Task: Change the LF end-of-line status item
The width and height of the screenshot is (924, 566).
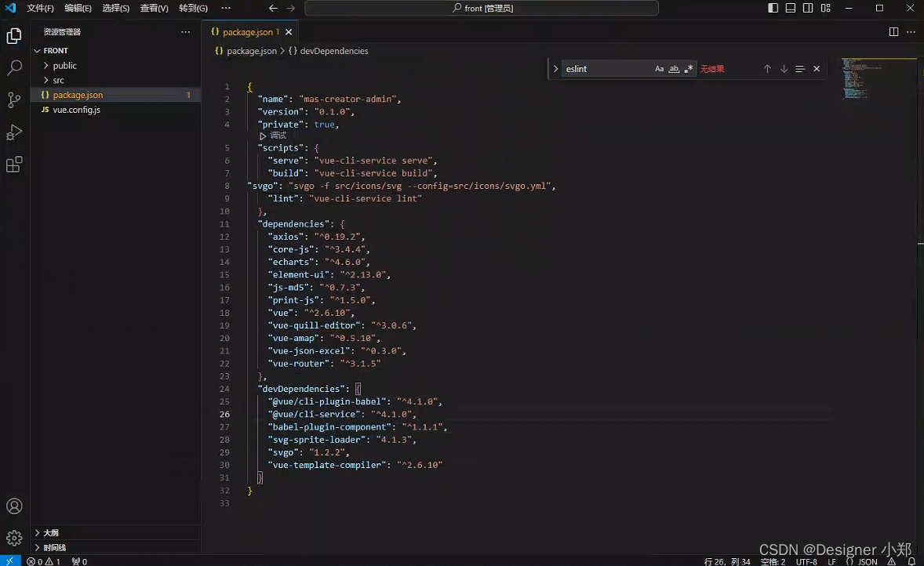Action: point(831,561)
